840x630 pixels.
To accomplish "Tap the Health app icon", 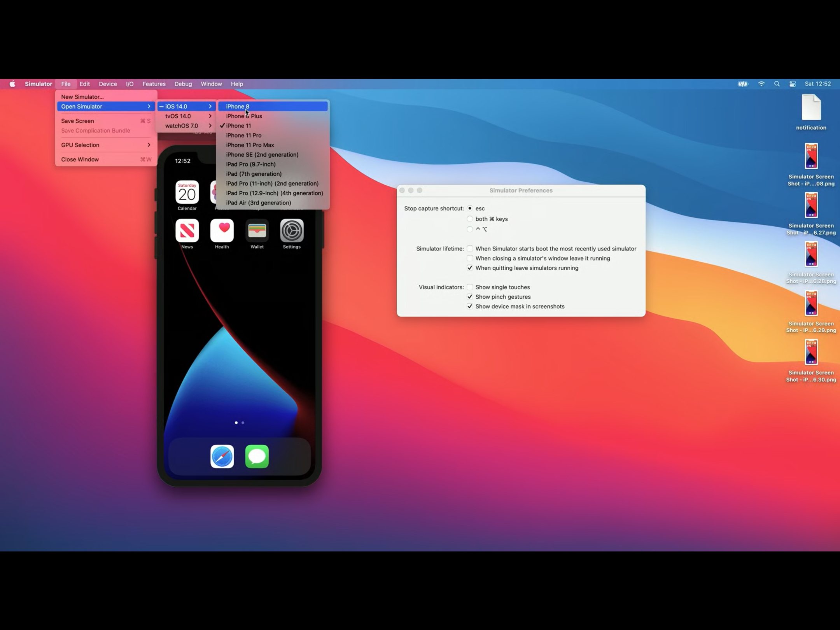I will tap(222, 231).
